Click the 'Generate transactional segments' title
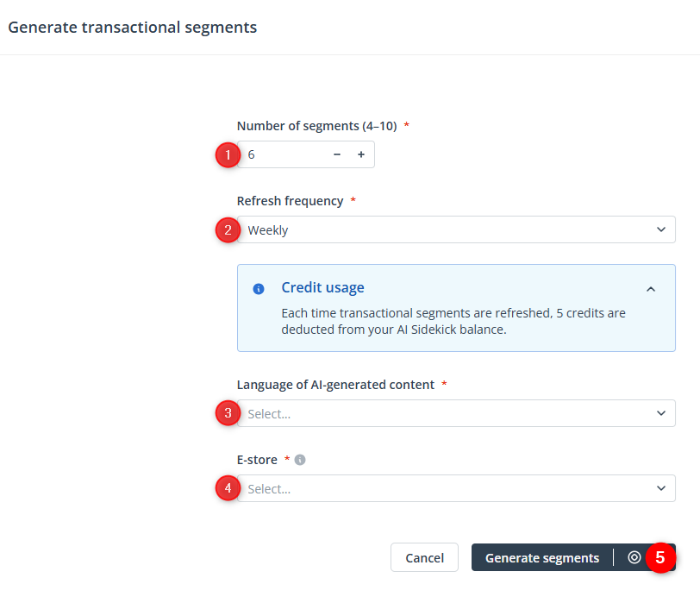This screenshot has width=700, height=603. coord(133,28)
